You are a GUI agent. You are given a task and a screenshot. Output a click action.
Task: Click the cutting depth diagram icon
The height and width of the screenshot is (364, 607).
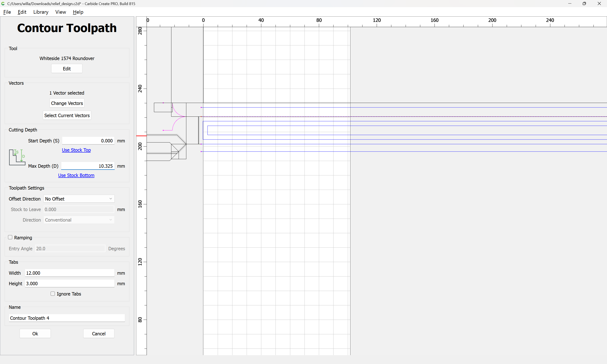tap(17, 157)
